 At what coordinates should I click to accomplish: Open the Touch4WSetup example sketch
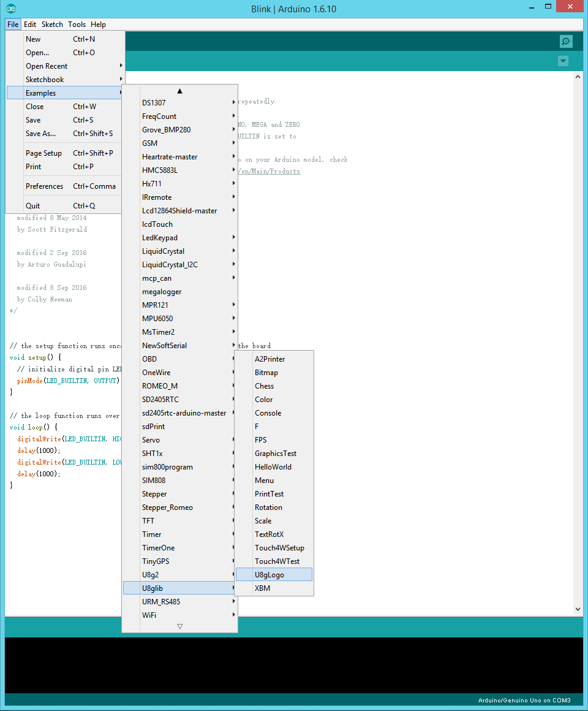(x=274, y=548)
